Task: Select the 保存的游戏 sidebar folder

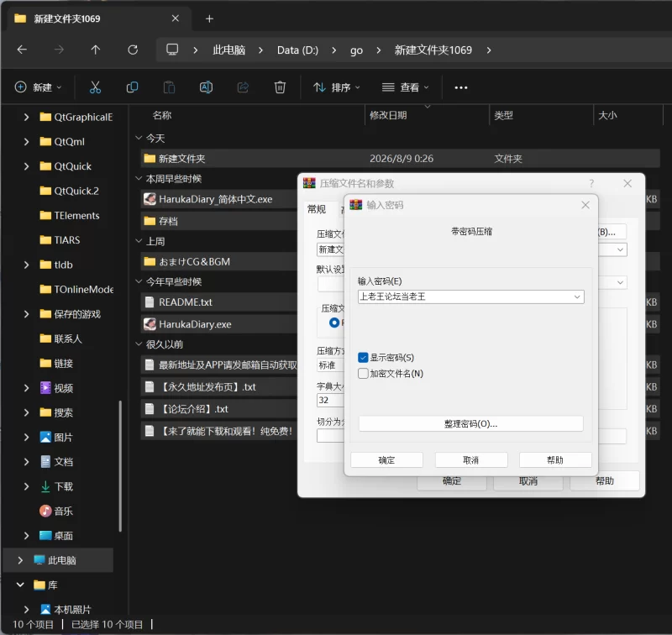Action: tap(77, 314)
